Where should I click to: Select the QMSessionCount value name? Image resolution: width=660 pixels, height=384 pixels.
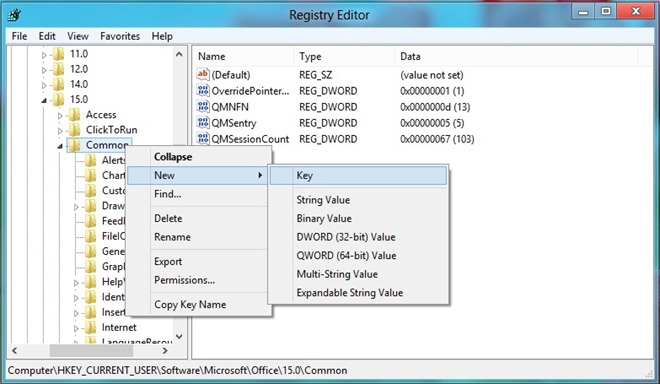(250, 139)
